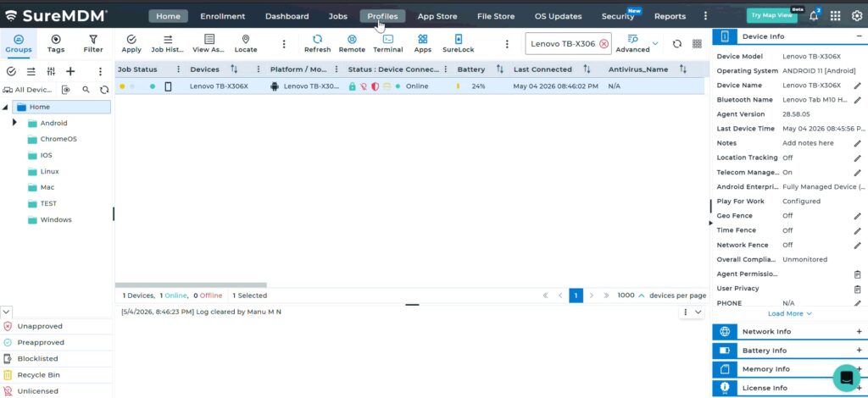Click the Apply job icon
This screenshot has height=398, width=868.
131,44
